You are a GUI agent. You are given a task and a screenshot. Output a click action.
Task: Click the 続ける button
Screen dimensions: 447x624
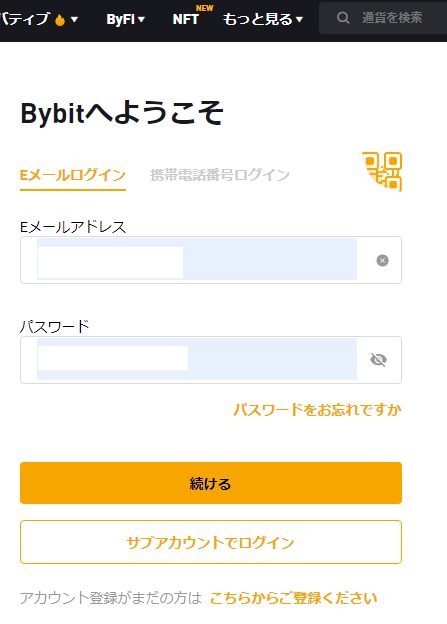click(211, 483)
